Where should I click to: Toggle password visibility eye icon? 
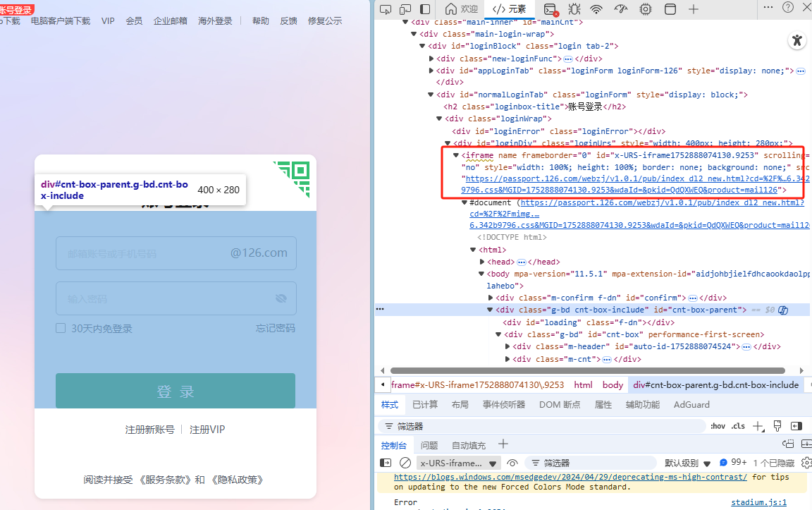pyautogui.click(x=281, y=298)
